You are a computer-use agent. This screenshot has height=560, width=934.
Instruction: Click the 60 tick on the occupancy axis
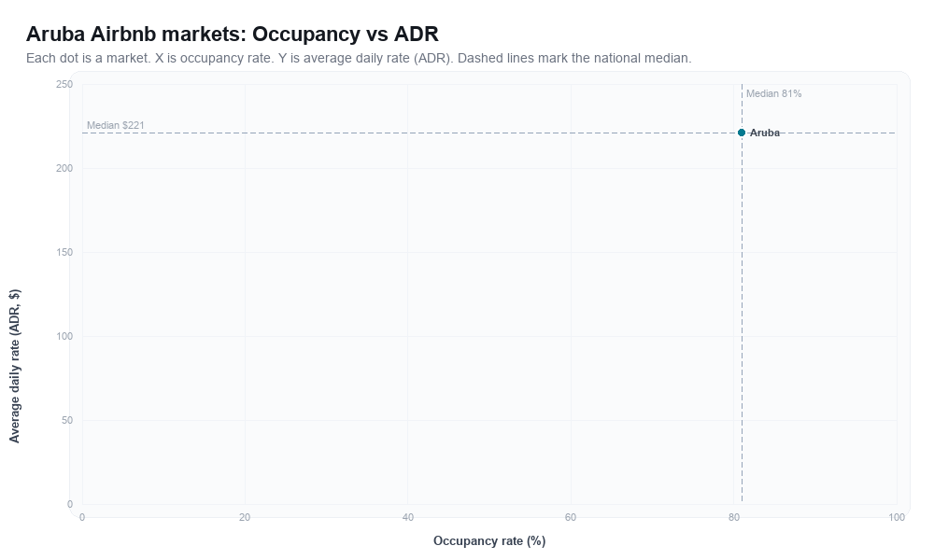click(571, 517)
